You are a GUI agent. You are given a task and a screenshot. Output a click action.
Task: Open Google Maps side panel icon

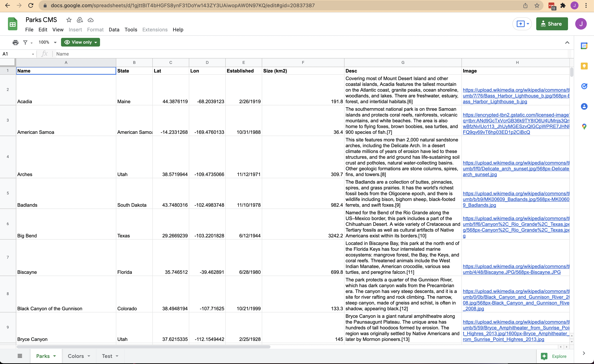[584, 126]
